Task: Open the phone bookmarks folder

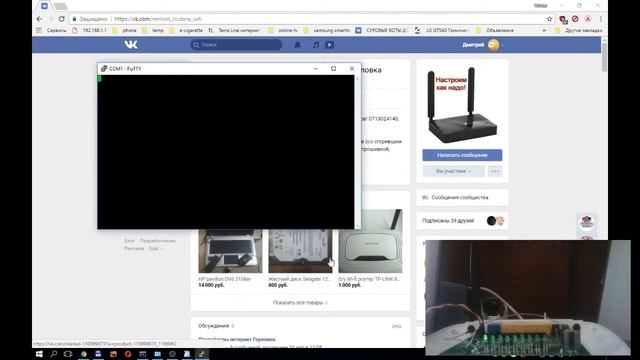Action: (x=125, y=30)
